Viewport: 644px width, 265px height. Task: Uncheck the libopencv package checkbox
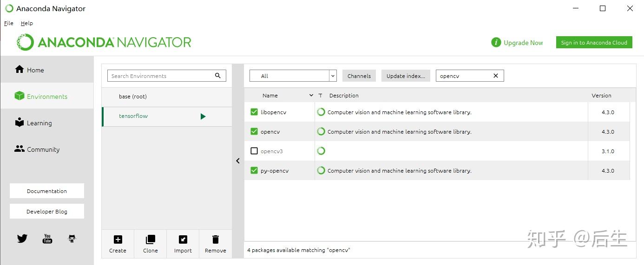254,112
